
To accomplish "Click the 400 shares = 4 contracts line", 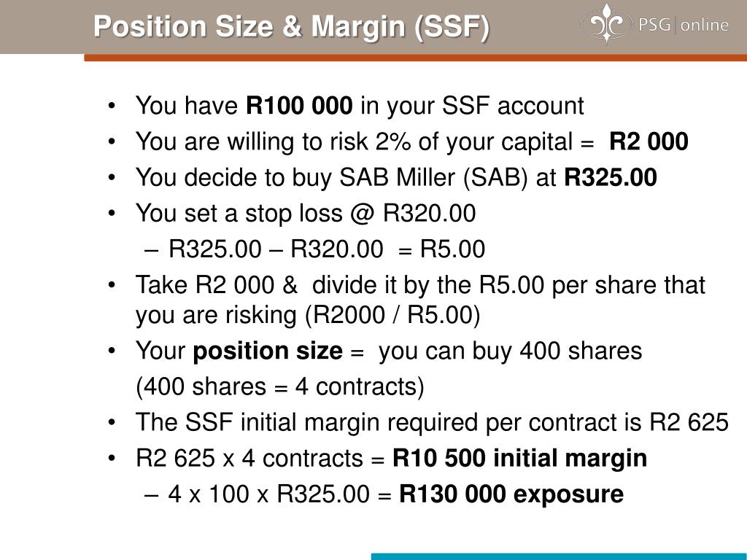I will (x=280, y=386).
